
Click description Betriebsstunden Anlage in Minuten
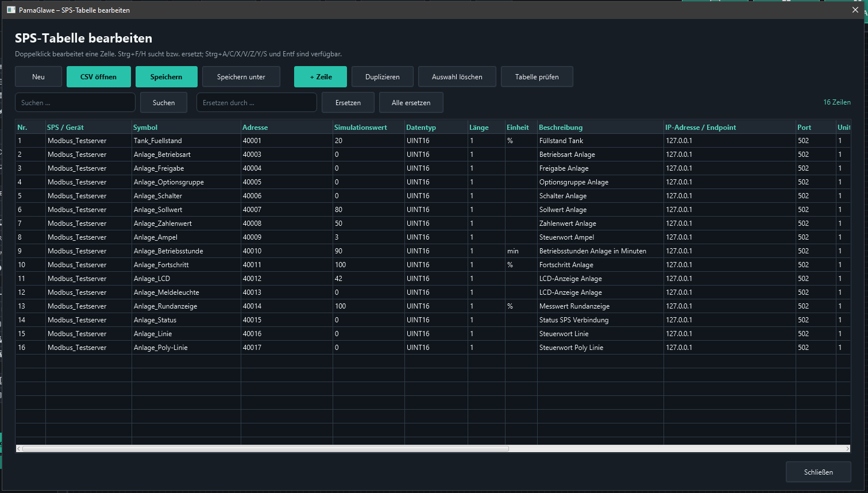(x=600, y=251)
